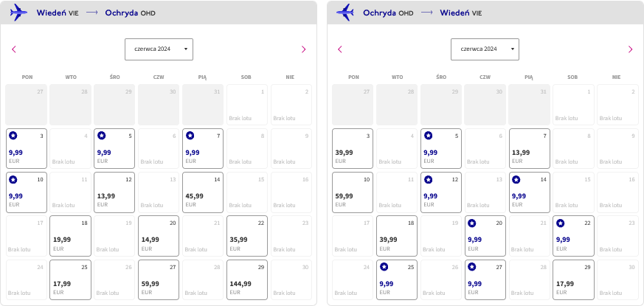Click airplane icon beside Ochryda to Wiedeń header
Screen dimensions: 644x306
click(x=345, y=13)
